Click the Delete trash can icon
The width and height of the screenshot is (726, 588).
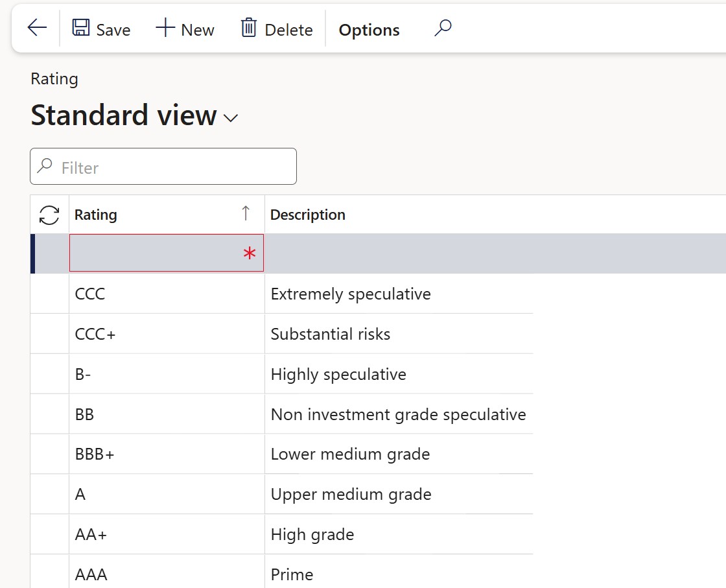(x=248, y=29)
